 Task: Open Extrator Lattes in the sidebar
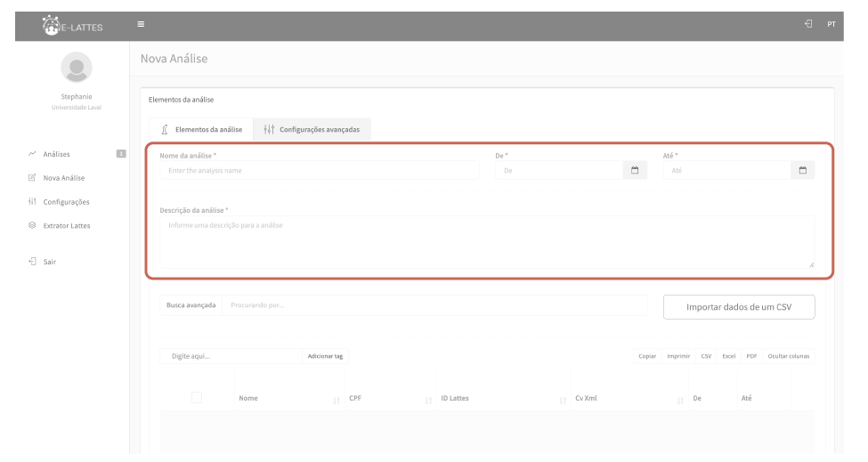tap(66, 225)
